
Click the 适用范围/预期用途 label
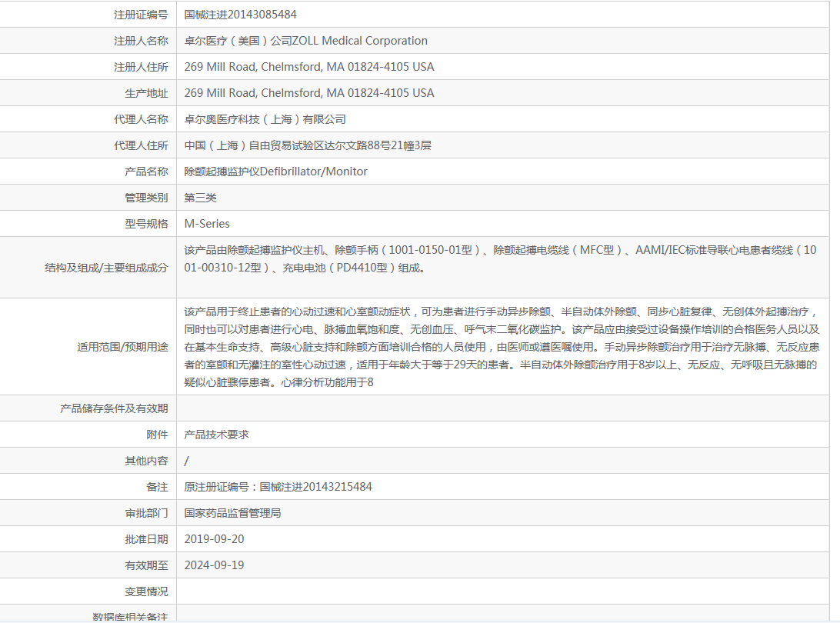pos(122,347)
